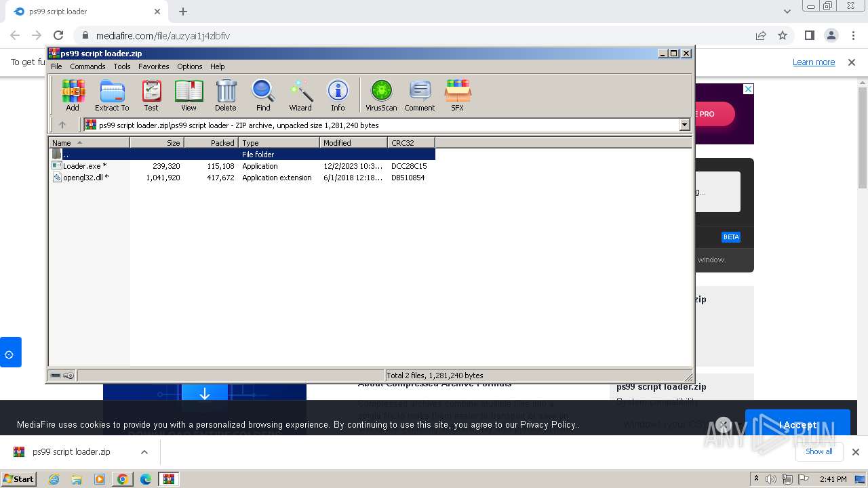The image size is (868, 488).
Task: Open the Commands menu
Action: point(87,66)
